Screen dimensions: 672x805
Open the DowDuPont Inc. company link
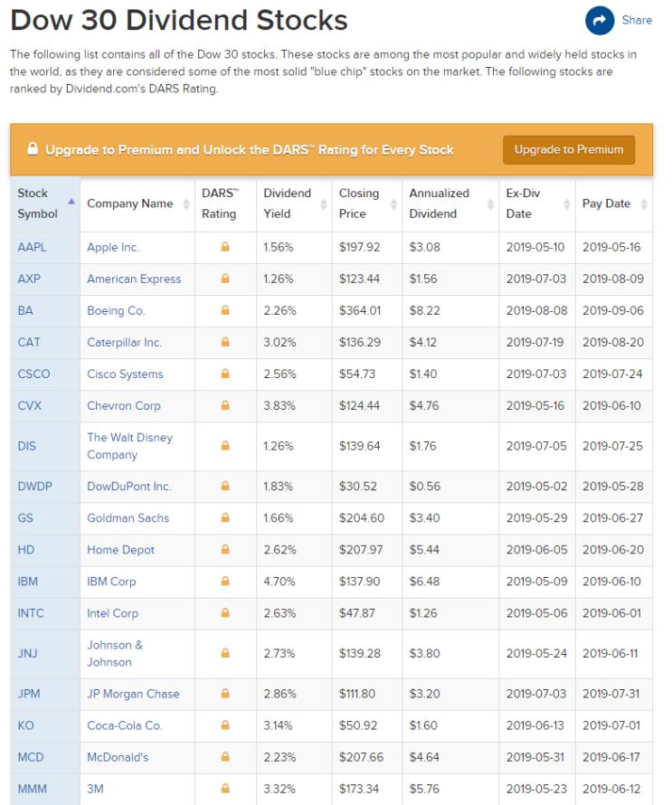coord(128,486)
